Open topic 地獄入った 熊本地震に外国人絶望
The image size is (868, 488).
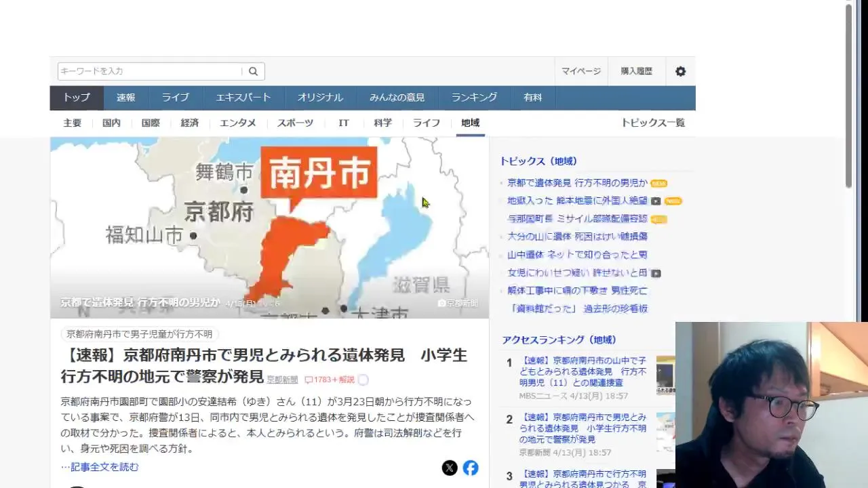click(x=577, y=201)
